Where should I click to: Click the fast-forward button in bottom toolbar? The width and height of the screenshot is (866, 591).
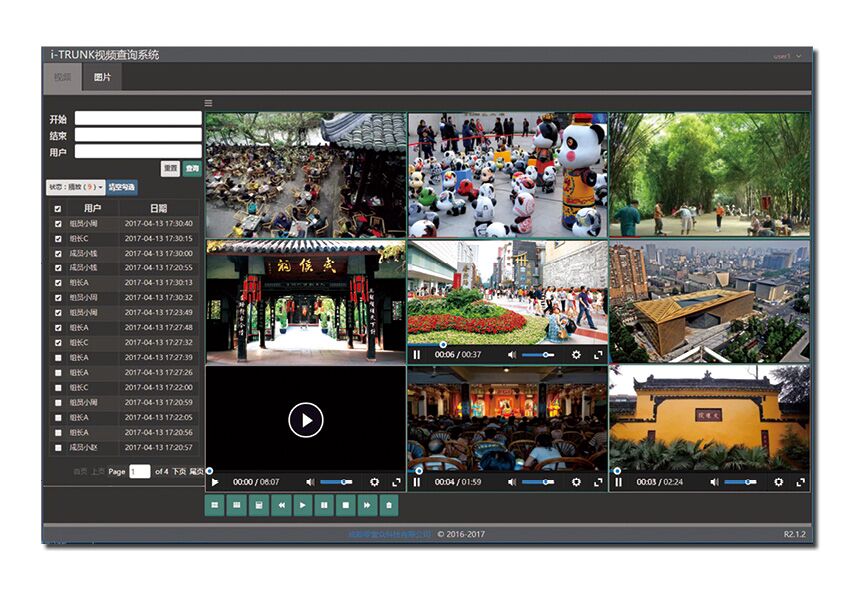coord(366,506)
